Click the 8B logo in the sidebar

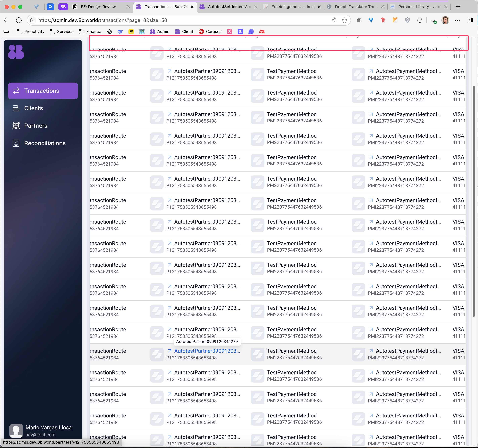[x=16, y=52]
